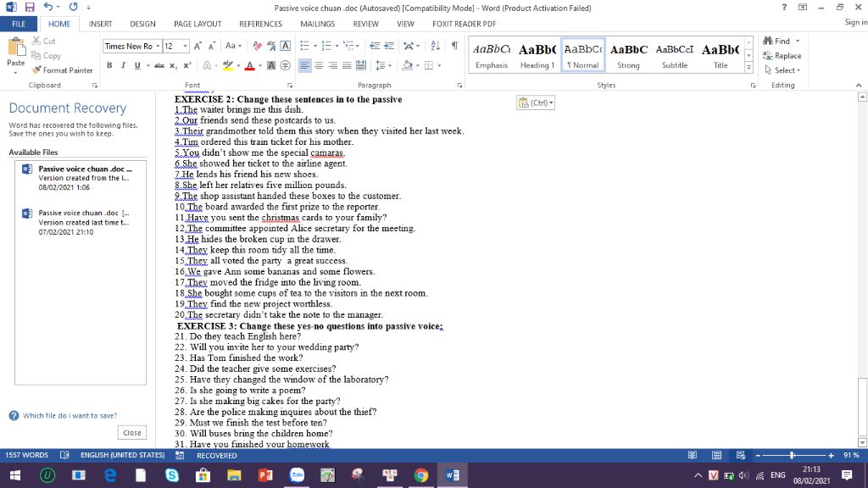868x488 pixels.
Task: Close the Document Recovery pane
Action: tap(131, 433)
